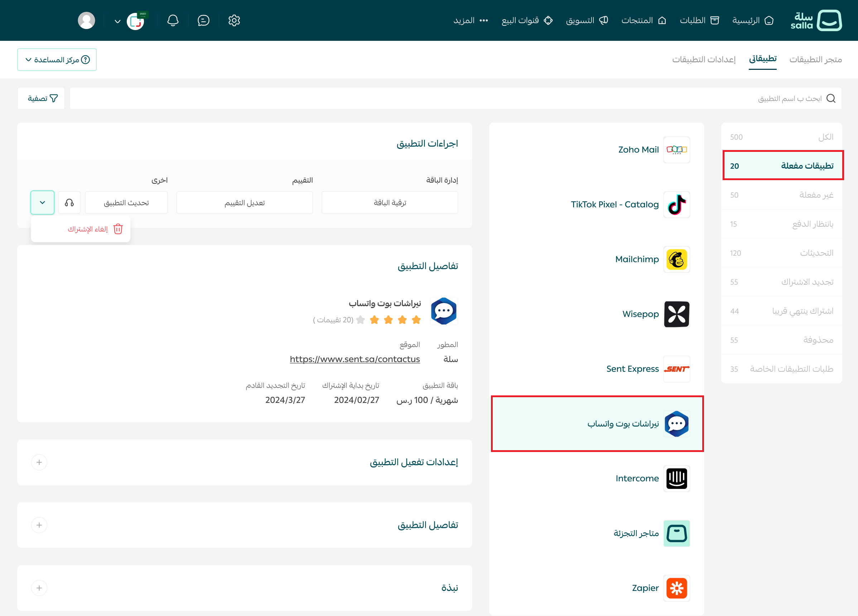Image resolution: width=858 pixels, height=616 pixels.
Task: Open the الطلبات orders menu
Action: coord(699,20)
